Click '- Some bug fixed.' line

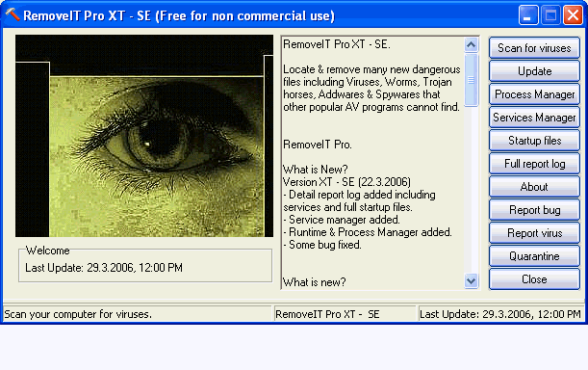coord(322,245)
